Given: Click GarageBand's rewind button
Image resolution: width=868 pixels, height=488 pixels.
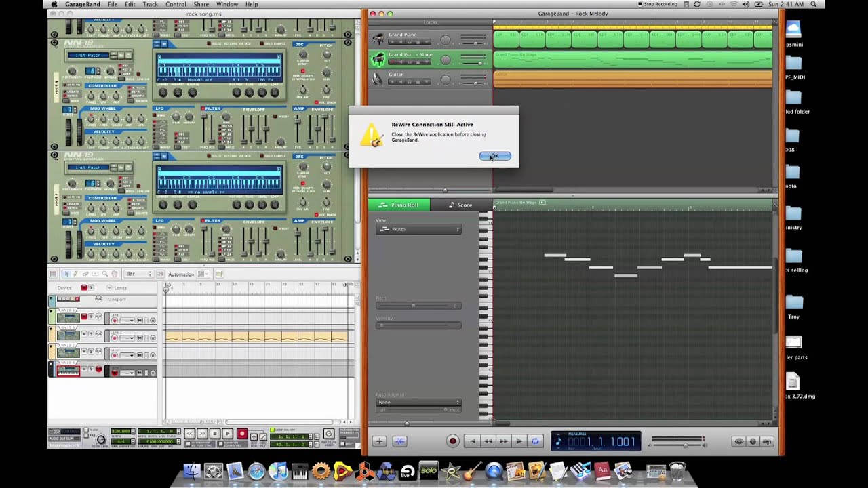Looking at the screenshot, I should pos(488,441).
